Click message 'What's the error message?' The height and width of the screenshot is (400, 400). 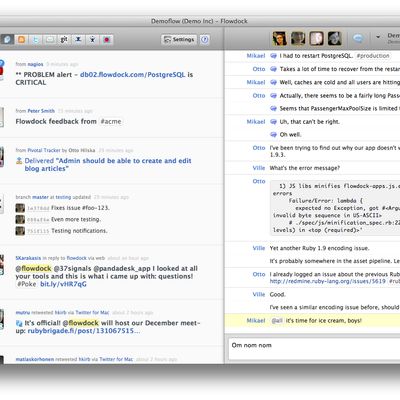305,168
